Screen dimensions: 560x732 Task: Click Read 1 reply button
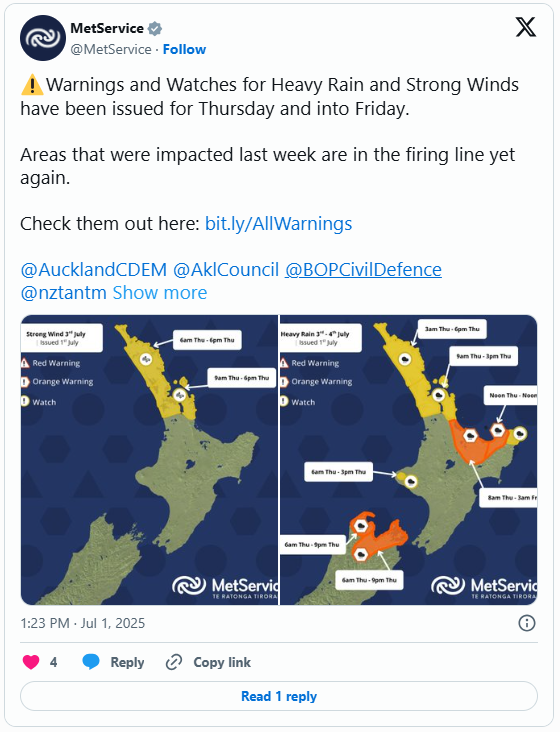279,696
